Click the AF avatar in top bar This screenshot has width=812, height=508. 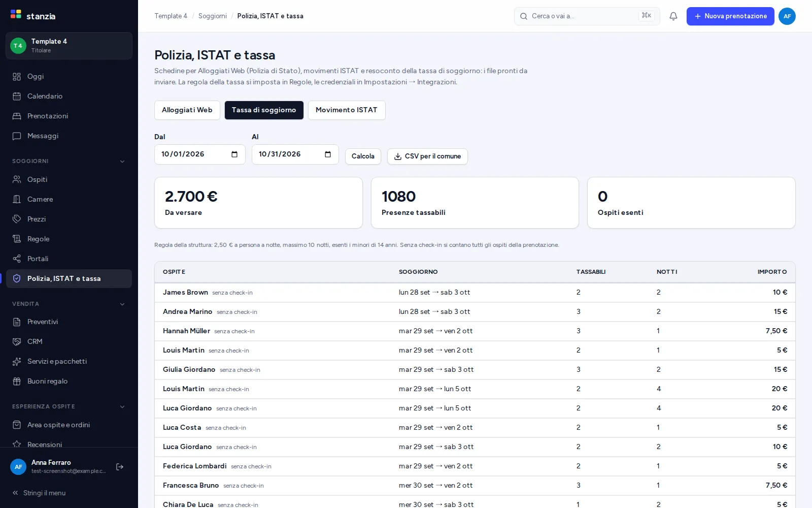pyautogui.click(x=787, y=16)
